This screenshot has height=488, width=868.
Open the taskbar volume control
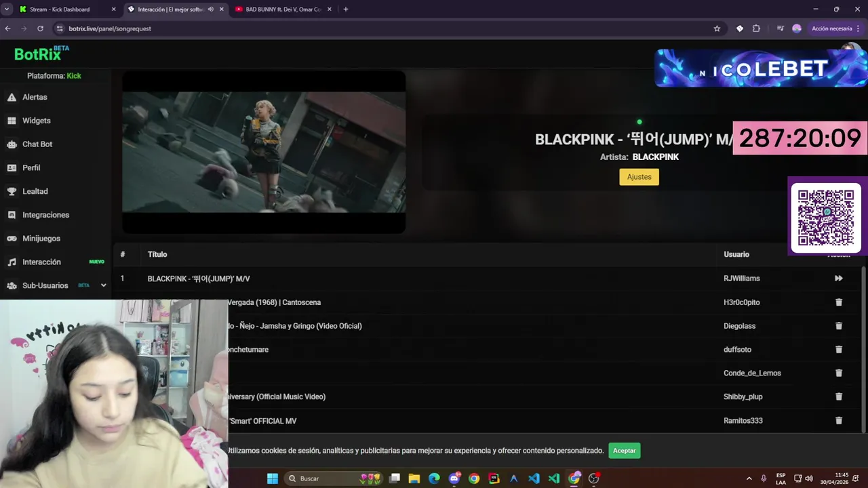[x=809, y=479]
